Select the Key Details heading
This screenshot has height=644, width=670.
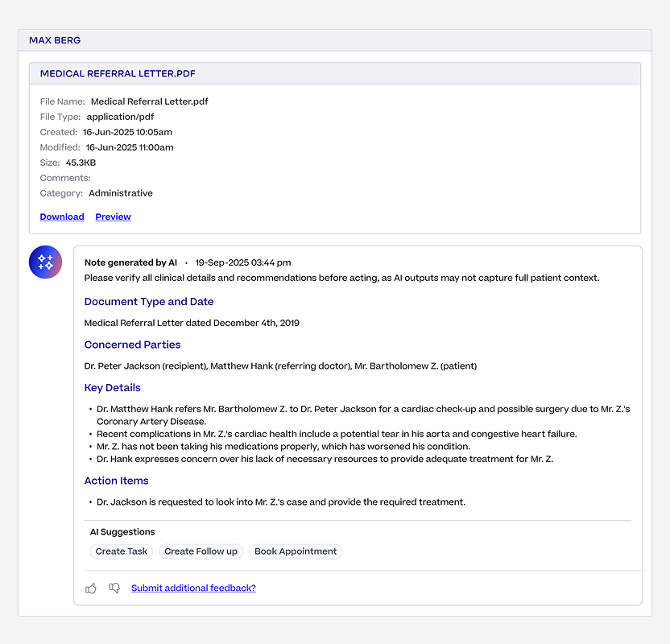113,388
